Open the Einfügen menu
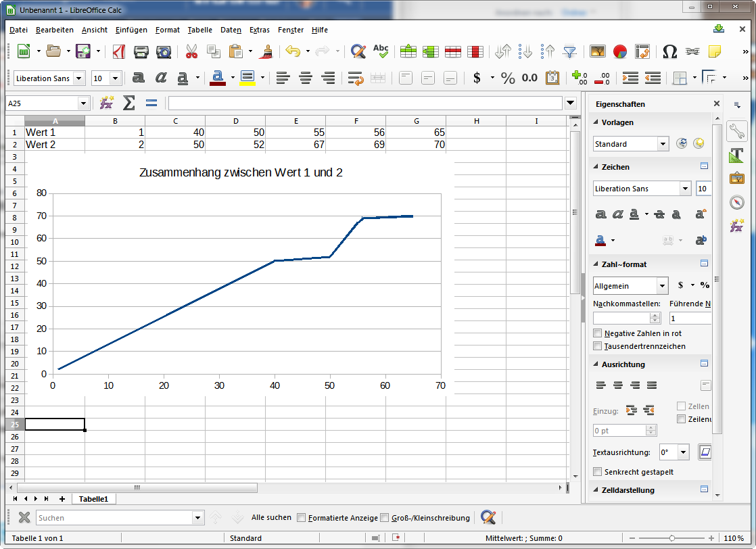 131,30
